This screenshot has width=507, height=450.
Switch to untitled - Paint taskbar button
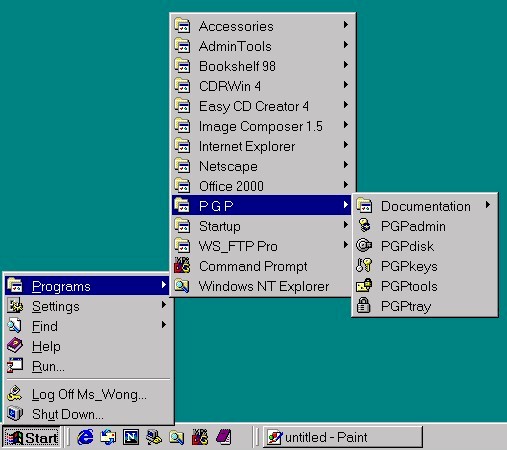click(343, 437)
